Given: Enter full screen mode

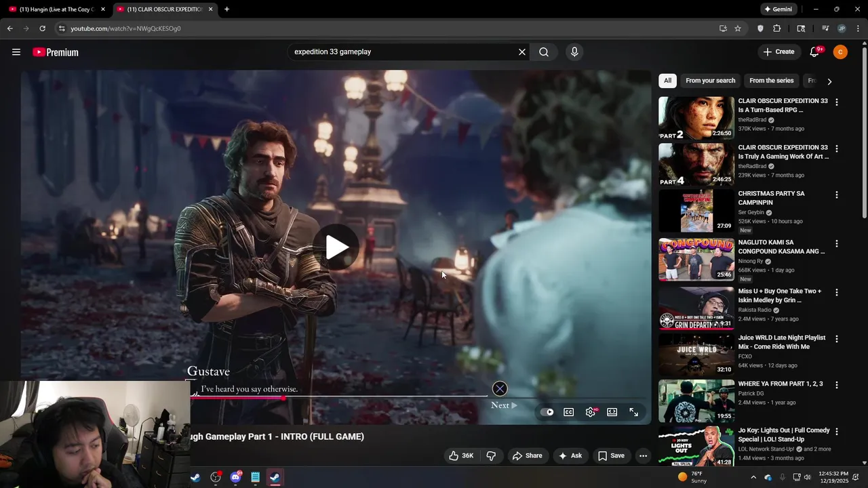Looking at the screenshot, I should [x=634, y=412].
